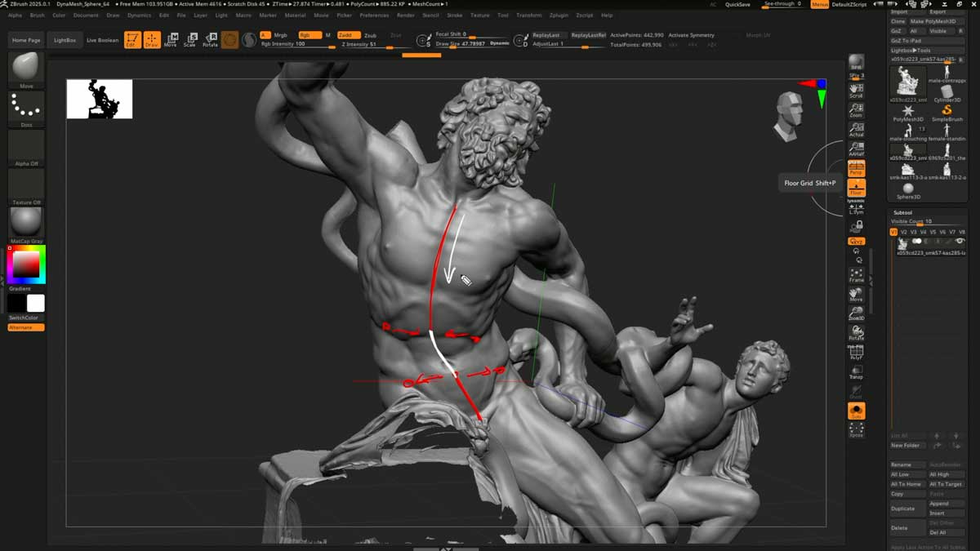The width and height of the screenshot is (980, 551).
Task: Switch to Move transform mode
Action: point(171,39)
